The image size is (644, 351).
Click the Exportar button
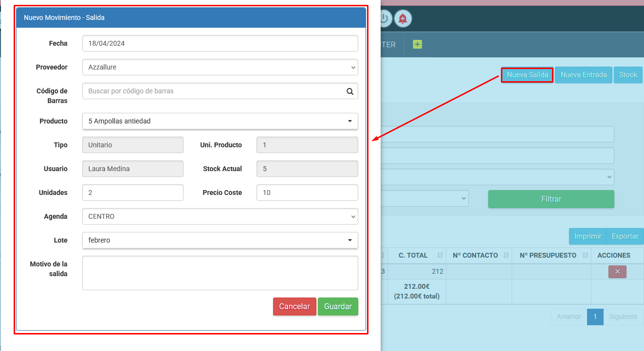click(x=625, y=236)
